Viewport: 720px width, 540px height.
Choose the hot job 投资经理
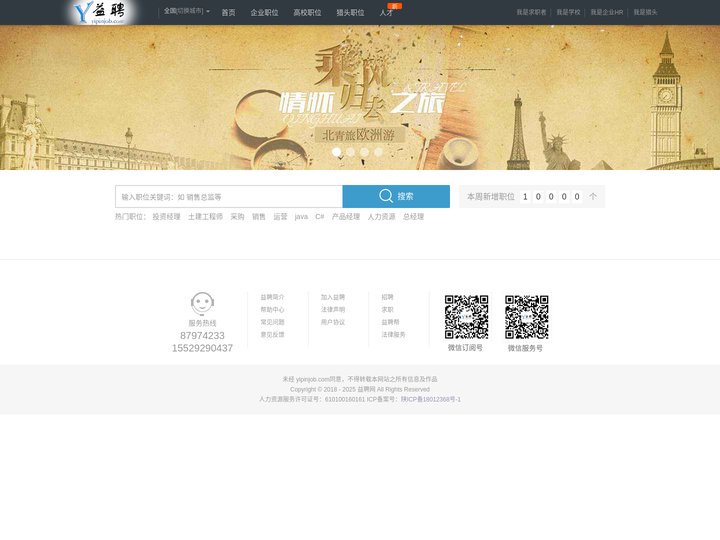166,217
